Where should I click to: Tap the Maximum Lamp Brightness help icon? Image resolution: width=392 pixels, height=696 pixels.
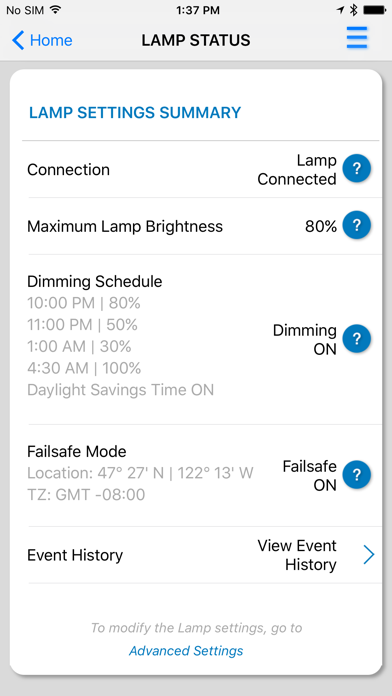click(356, 225)
